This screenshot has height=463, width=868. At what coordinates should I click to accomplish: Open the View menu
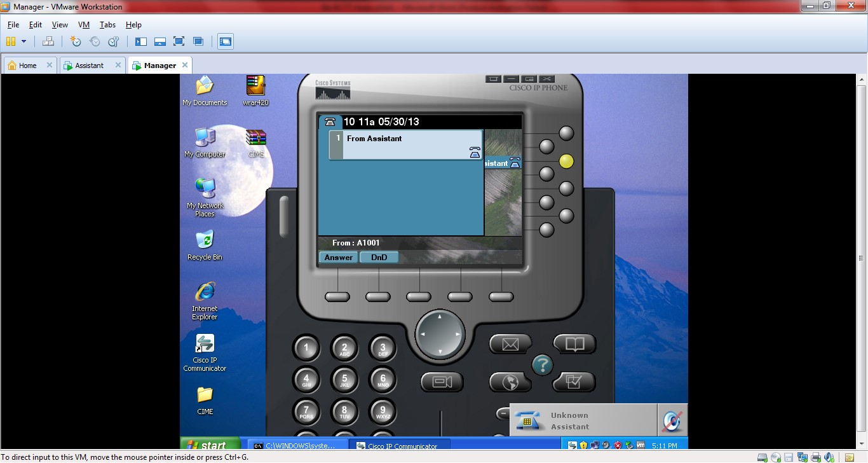[x=60, y=25]
